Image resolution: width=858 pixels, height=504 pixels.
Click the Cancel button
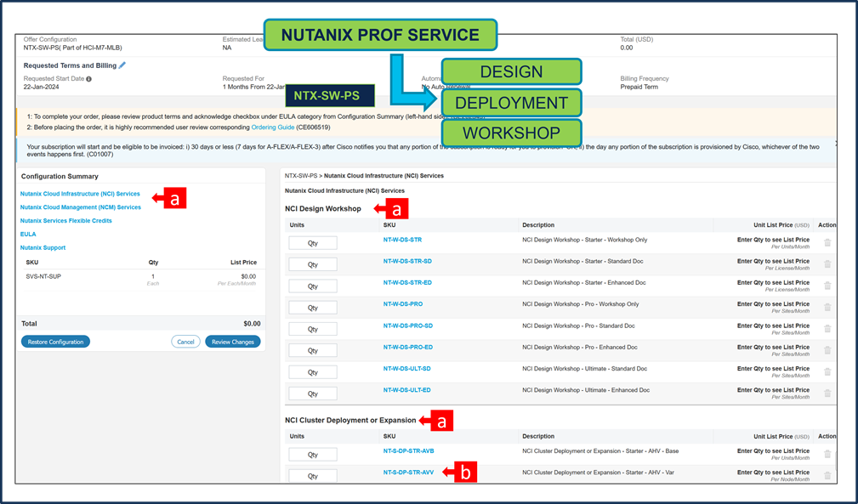[185, 342]
